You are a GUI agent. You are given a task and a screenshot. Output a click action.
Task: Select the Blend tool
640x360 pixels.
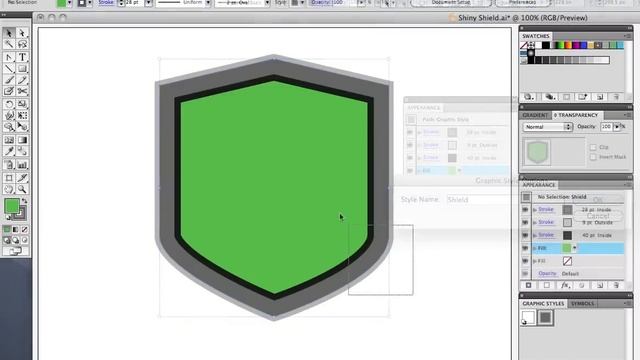pos(22,151)
